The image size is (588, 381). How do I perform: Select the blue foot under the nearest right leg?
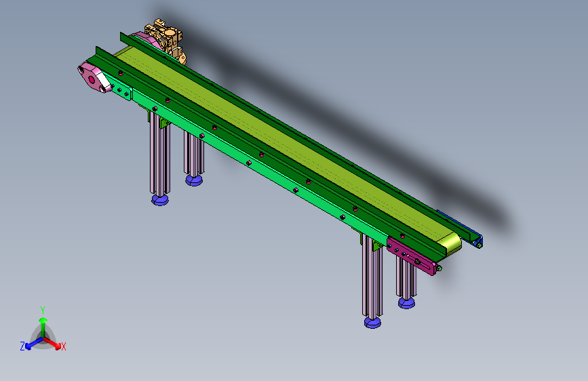[x=372, y=323]
